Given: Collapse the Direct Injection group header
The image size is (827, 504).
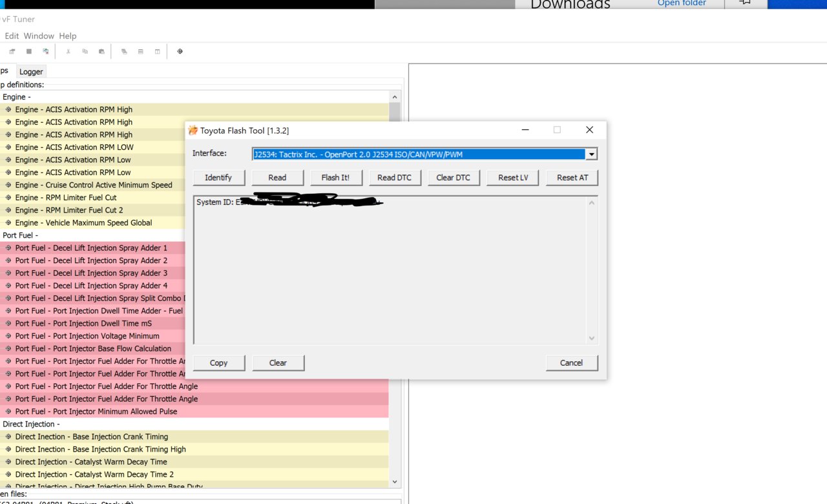Looking at the screenshot, I should (x=31, y=424).
